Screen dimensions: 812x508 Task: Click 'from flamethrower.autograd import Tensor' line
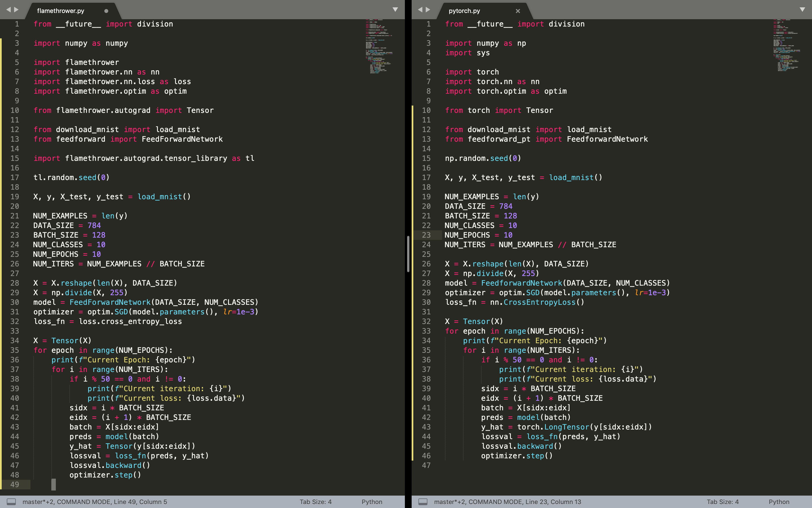pos(123,110)
